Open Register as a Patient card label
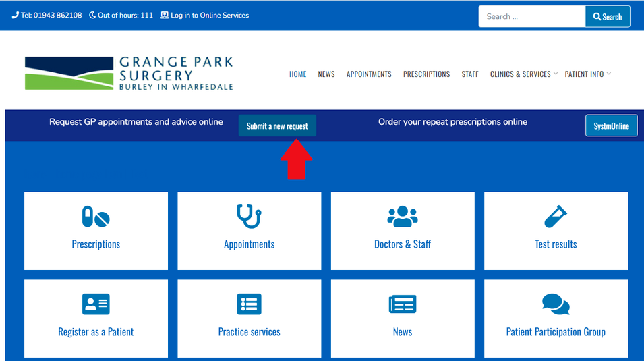This screenshot has height=361, width=644. 96,332
